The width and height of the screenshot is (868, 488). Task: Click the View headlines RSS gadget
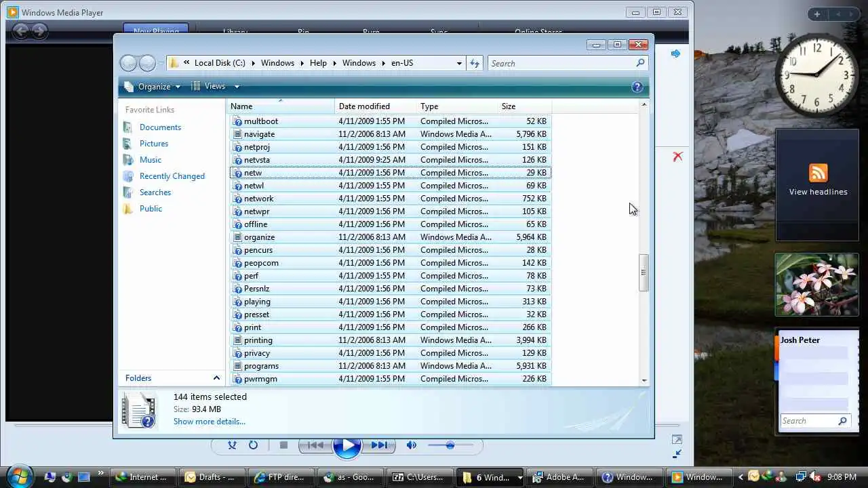[818, 184]
